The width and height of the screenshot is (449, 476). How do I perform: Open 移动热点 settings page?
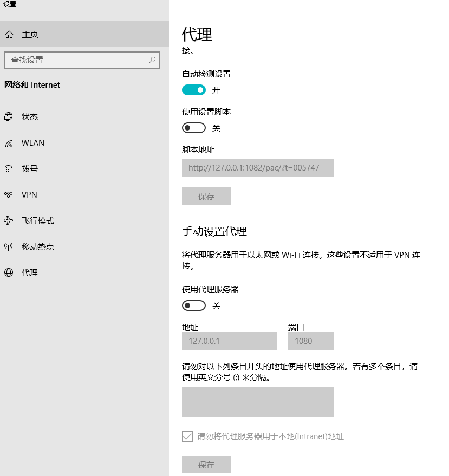coord(84,246)
